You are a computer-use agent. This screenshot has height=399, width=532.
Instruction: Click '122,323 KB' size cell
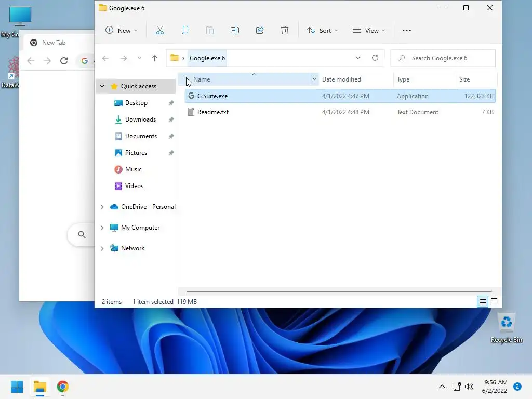pyautogui.click(x=478, y=96)
